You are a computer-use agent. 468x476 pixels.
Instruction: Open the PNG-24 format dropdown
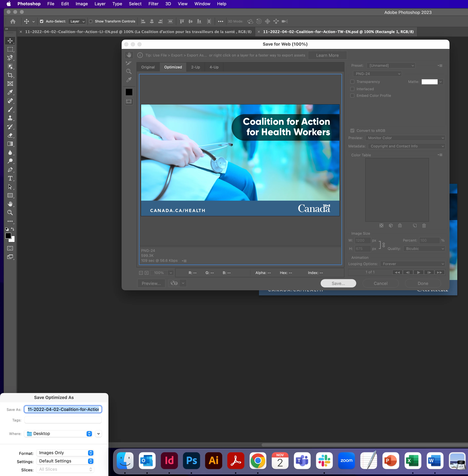point(377,74)
